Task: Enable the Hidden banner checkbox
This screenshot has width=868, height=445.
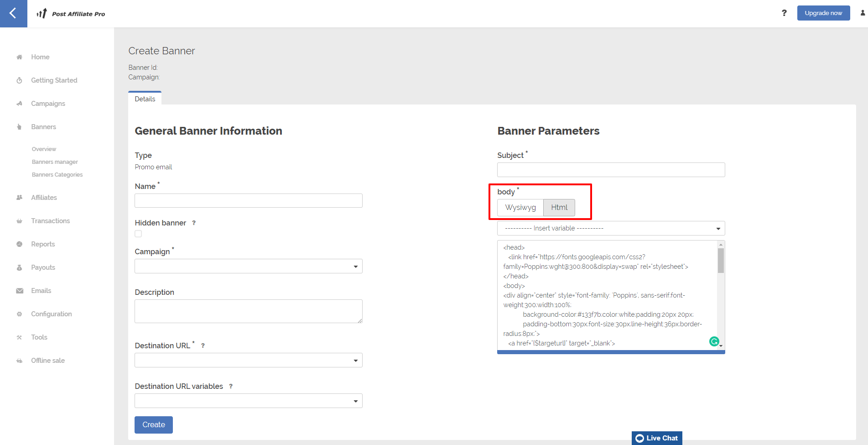Action: tap(138, 234)
